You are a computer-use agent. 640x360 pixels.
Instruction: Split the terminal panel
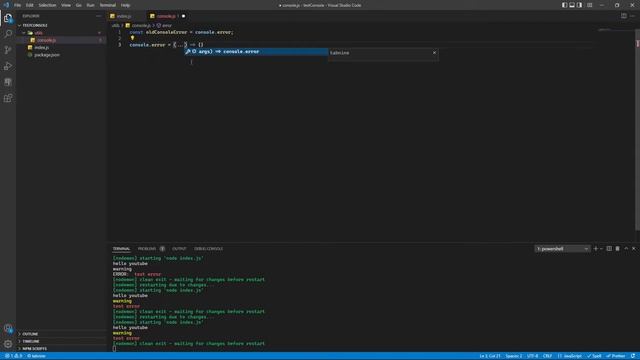coord(609,249)
